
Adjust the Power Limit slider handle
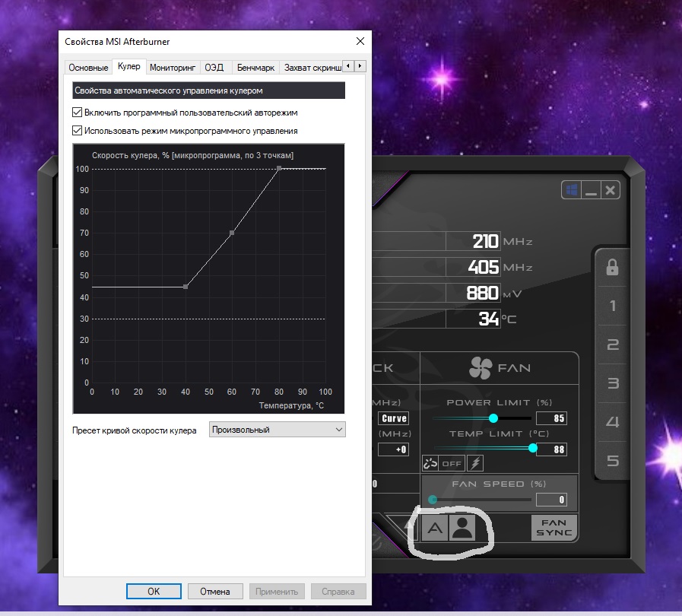coord(493,418)
